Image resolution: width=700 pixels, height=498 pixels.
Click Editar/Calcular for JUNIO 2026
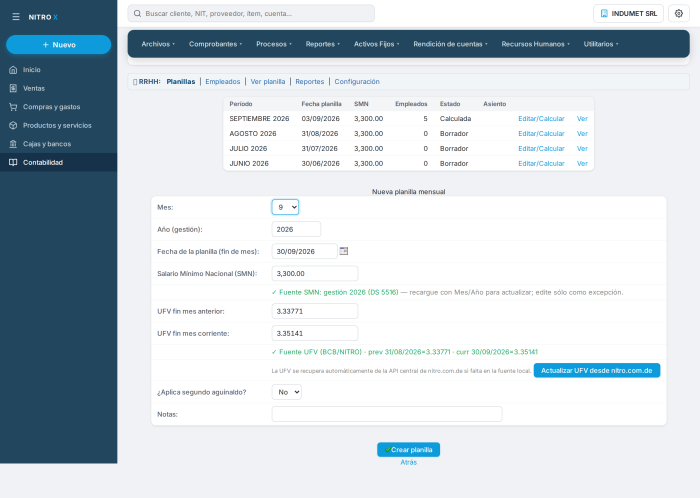(541, 163)
